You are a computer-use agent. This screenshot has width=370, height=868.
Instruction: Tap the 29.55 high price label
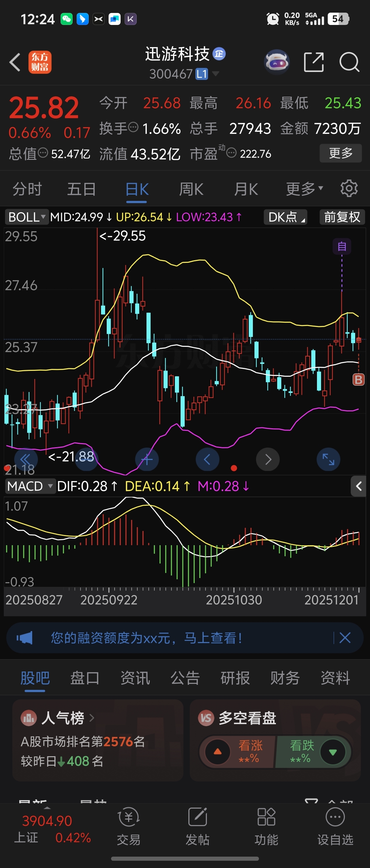pyautogui.click(x=122, y=236)
